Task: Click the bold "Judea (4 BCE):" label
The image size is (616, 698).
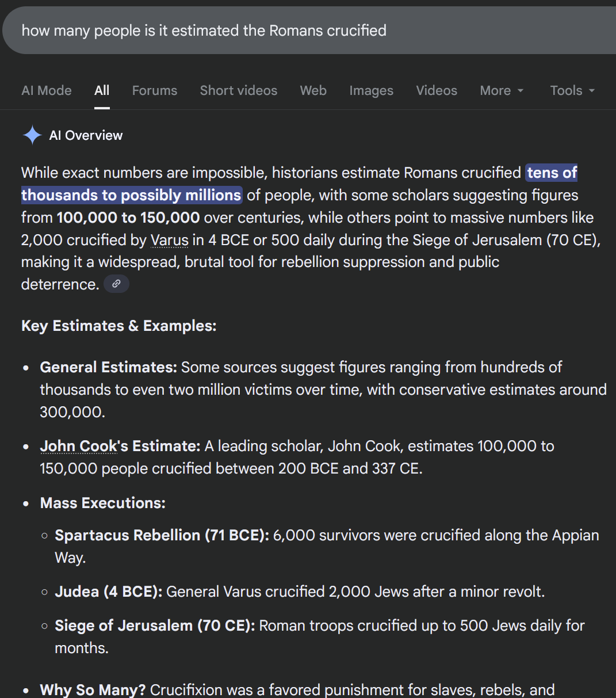Action: coord(108,592)
